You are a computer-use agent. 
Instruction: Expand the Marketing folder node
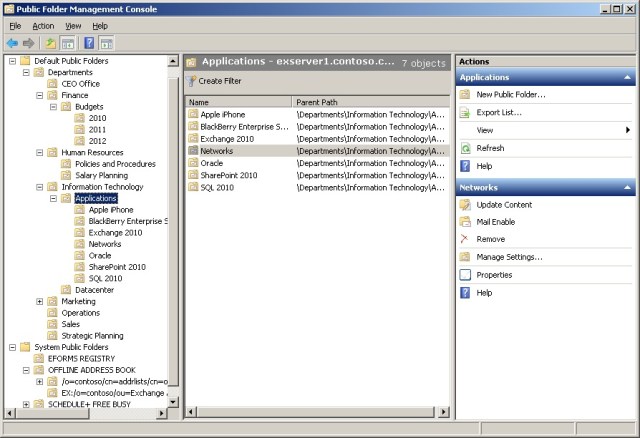tap(39, 301)
